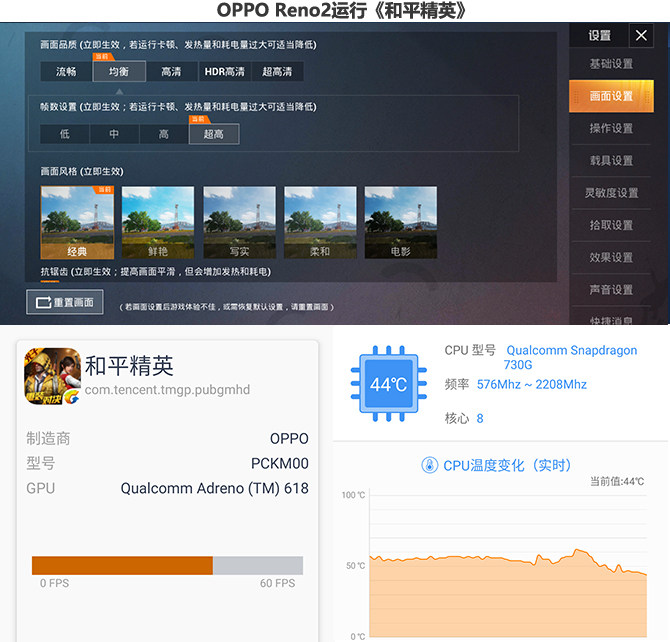Set graphics quality to 流畅

click(66, 71)
